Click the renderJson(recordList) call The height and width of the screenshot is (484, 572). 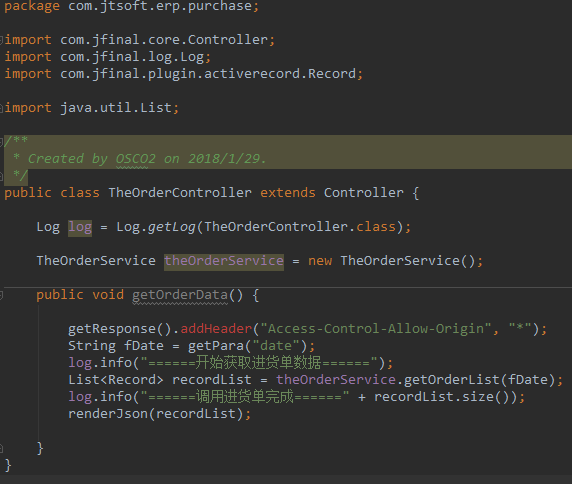click(156, 414)
